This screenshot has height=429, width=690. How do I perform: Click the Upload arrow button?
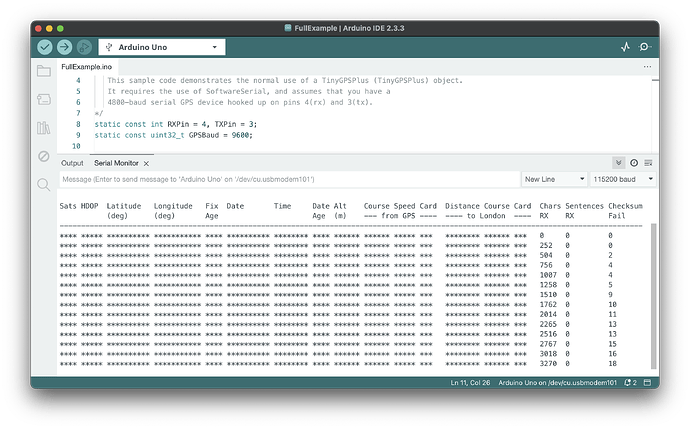64,47
